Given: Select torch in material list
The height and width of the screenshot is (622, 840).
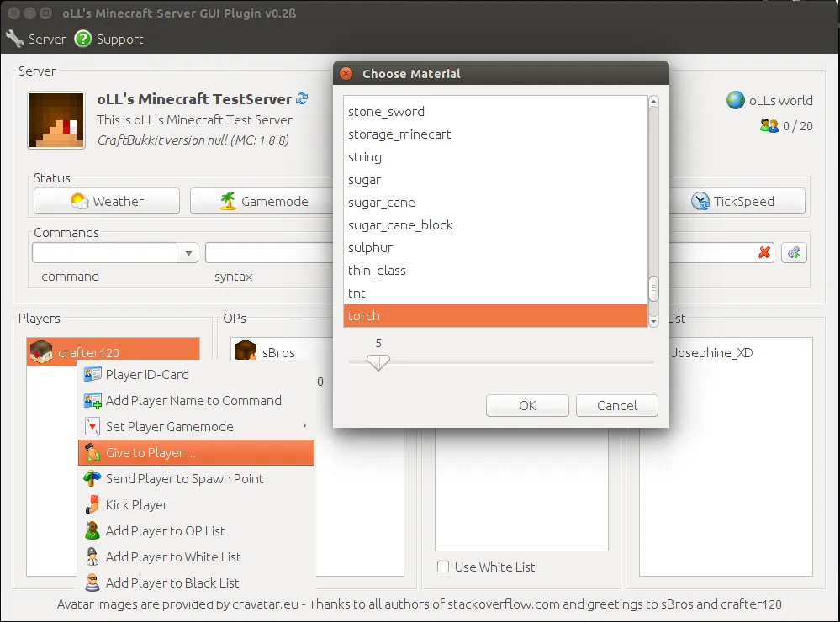Looking at the screenshot, I should (x=495, y=315).
